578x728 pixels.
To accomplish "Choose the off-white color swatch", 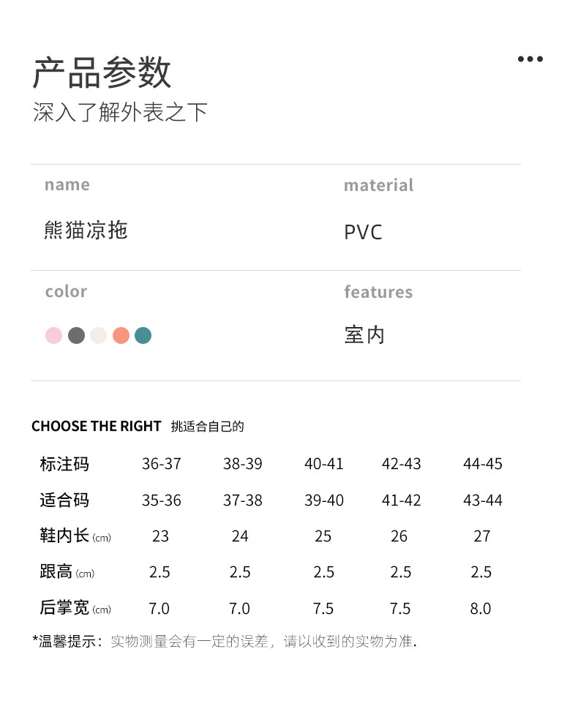I will 98,336.
